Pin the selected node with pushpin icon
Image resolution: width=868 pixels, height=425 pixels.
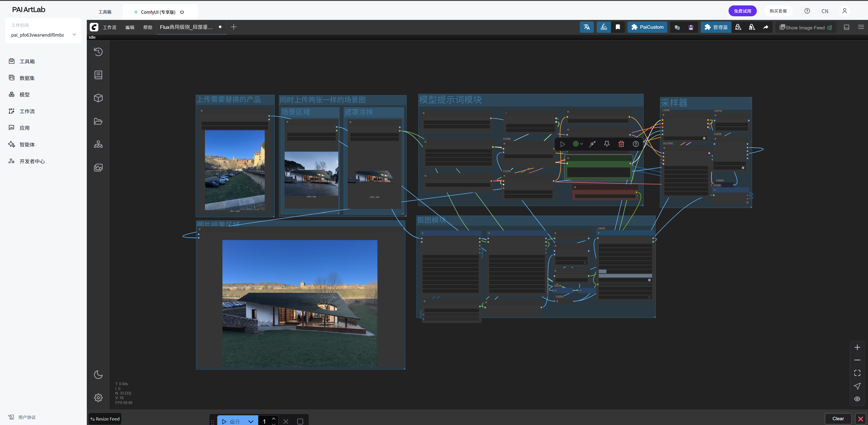click(x=606, y=144)
